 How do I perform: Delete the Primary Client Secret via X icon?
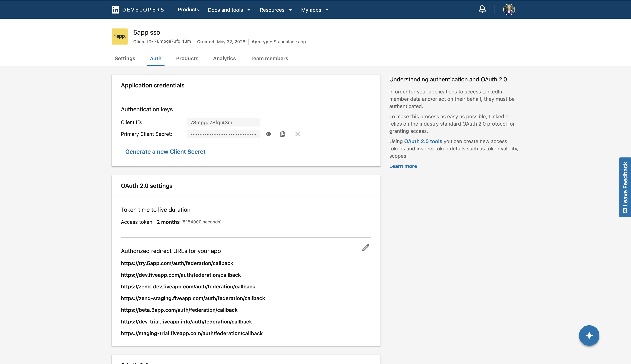(297, 134)
